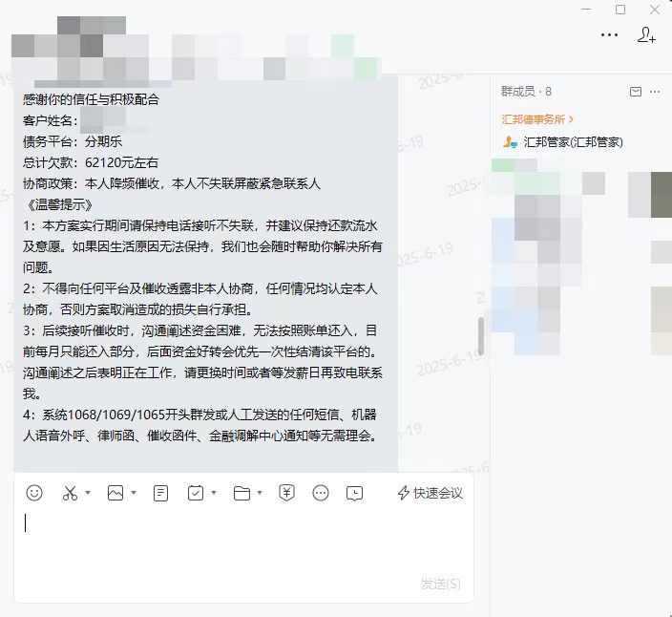Click the chat scrollbar handle

coord(481,336)
